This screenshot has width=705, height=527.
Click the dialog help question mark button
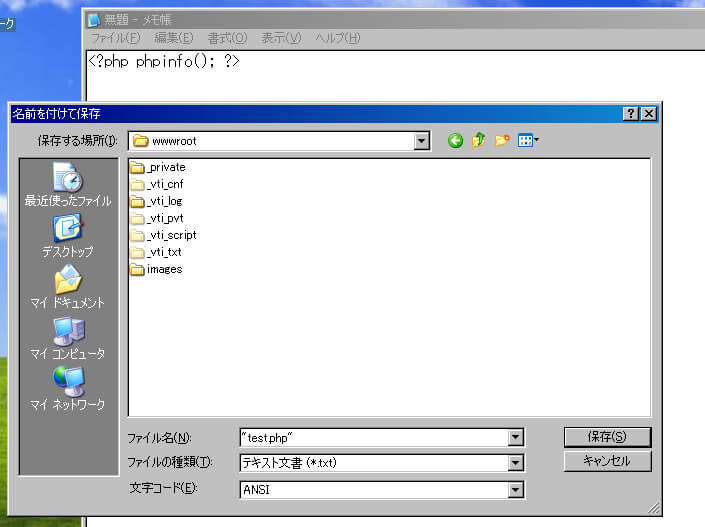coord(630,114)
